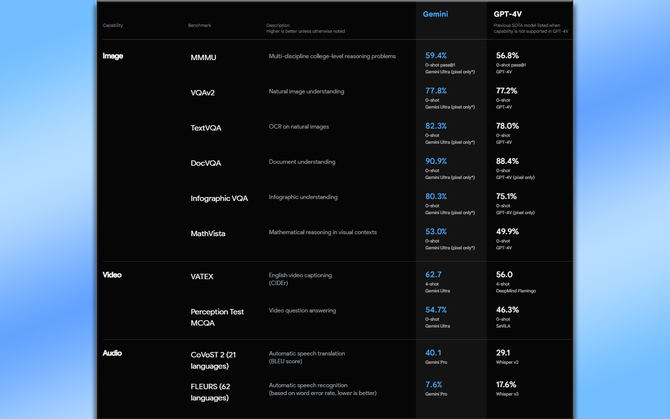Select the description 'Multi-discipline college-level reasoning problems'

point(332,56)
